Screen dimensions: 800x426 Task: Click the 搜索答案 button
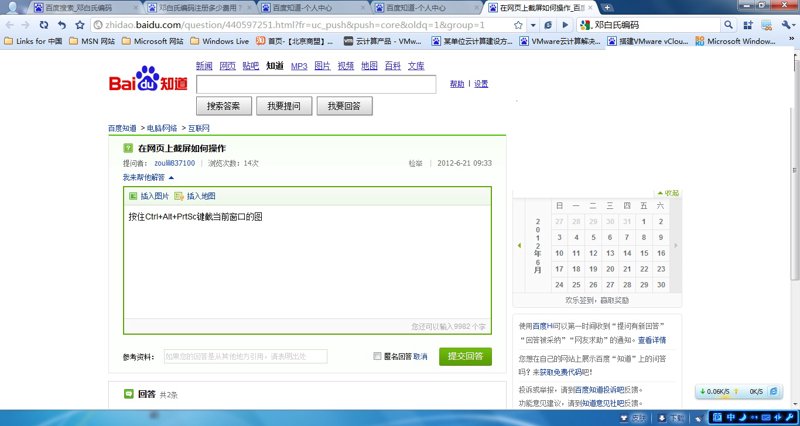[x=224, y=106]
